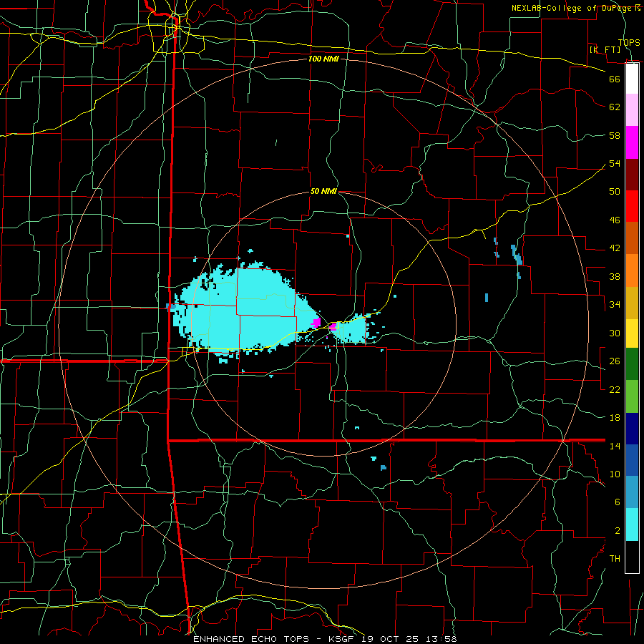The image size is (644, 644).
Task: Click the "58" legend value
Action: [x=615, y=135]
